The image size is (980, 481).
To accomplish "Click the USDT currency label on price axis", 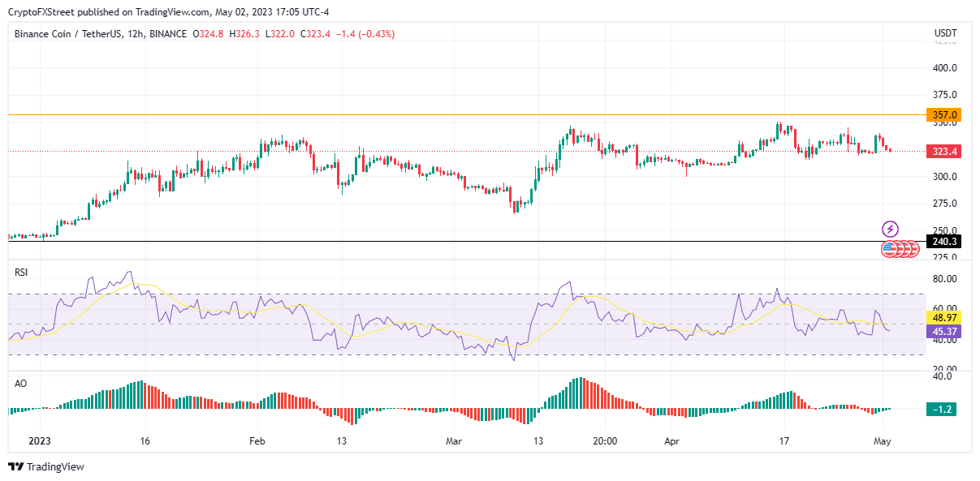I will click(945, 34).
